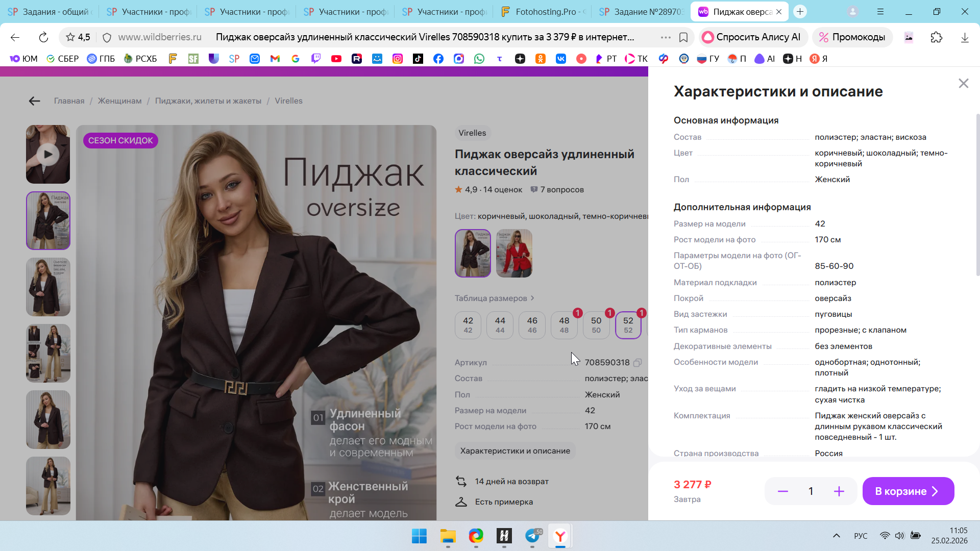Open YouTube bookmark icon
The image size is (980, 551).
(336, 59)
